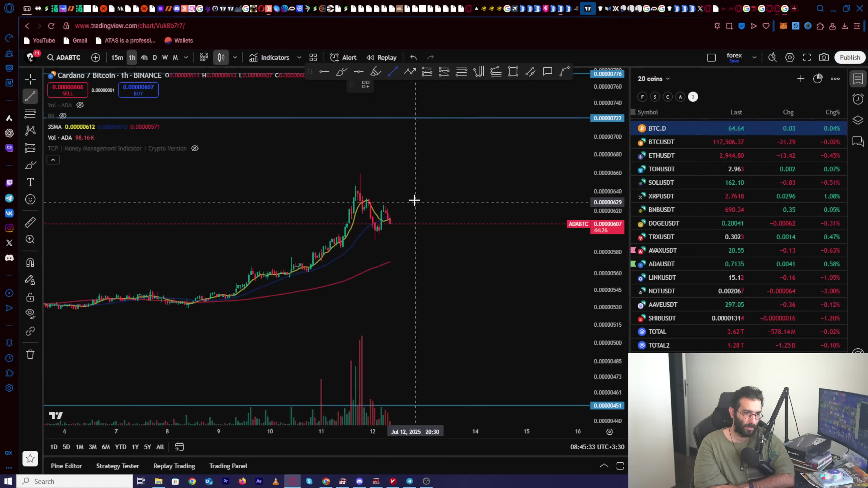Show the TCP Money Management indicator
The height and width of the screenshot is (488, 868).
(195, 148)
